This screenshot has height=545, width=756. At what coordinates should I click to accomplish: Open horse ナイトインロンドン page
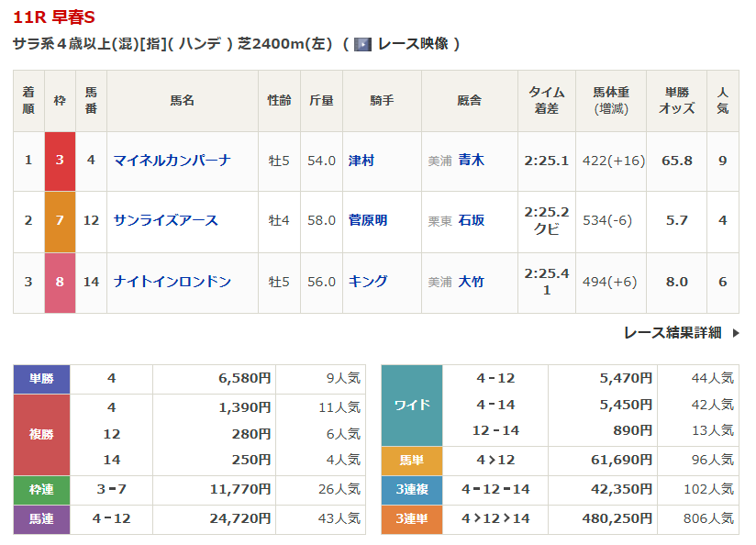pyautogui.click(x=172, y=282)
